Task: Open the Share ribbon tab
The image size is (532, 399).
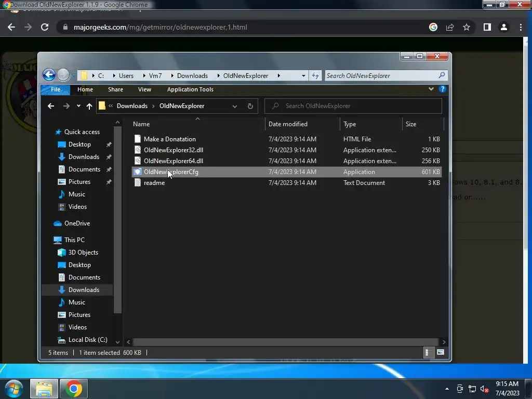Action: [x=115, y=89]
